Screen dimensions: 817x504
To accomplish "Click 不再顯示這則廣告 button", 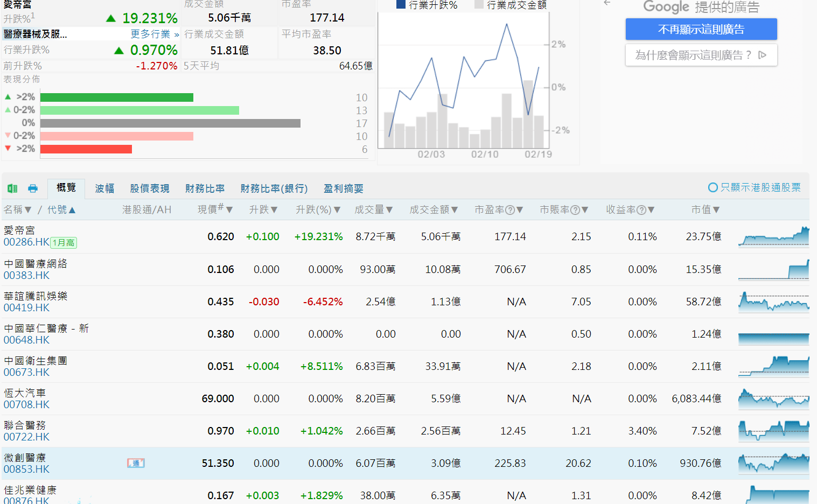I will pos(701,29).
